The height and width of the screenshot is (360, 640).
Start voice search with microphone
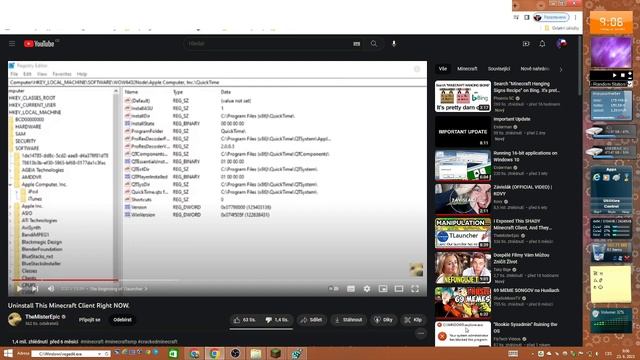[x=394, y=44]
